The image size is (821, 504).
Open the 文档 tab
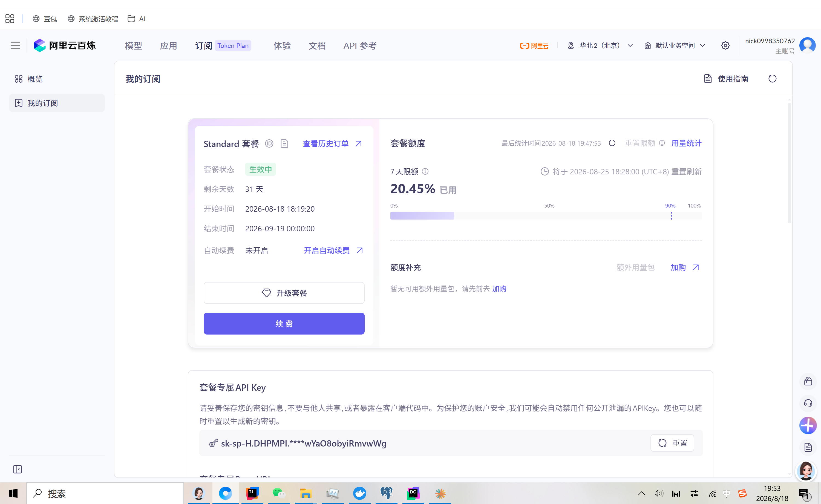[x=317, y=46]
